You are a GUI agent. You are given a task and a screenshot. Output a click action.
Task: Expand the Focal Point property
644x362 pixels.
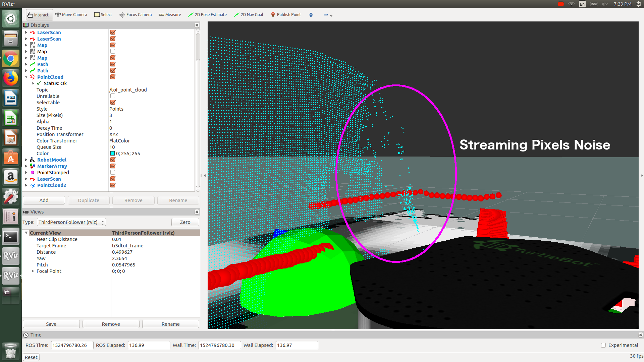pos(33,271)
